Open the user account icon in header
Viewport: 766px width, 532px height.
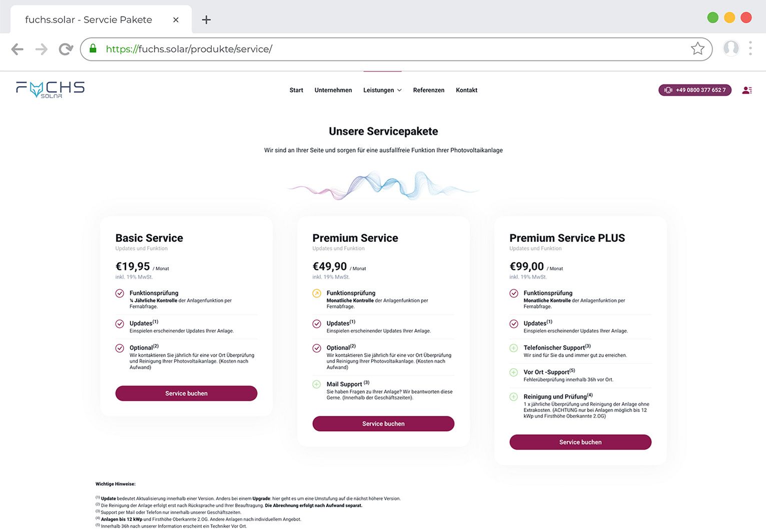tap(747, 90)
